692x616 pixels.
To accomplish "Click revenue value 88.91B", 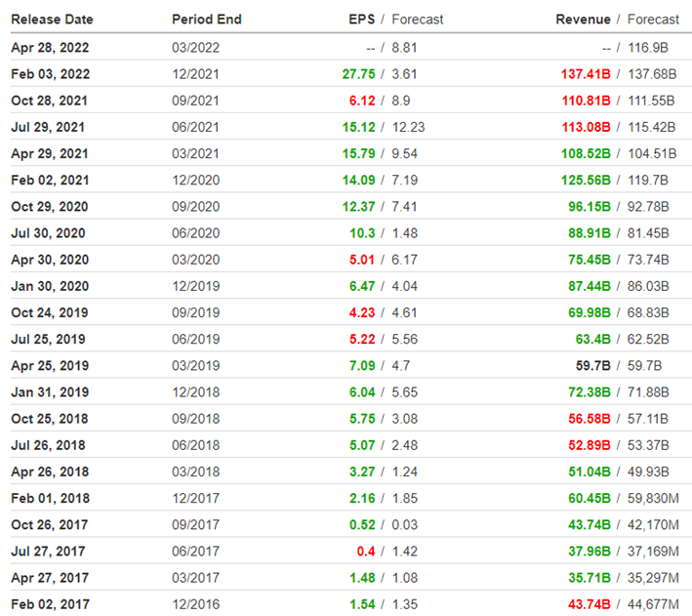I will [590, 233].
